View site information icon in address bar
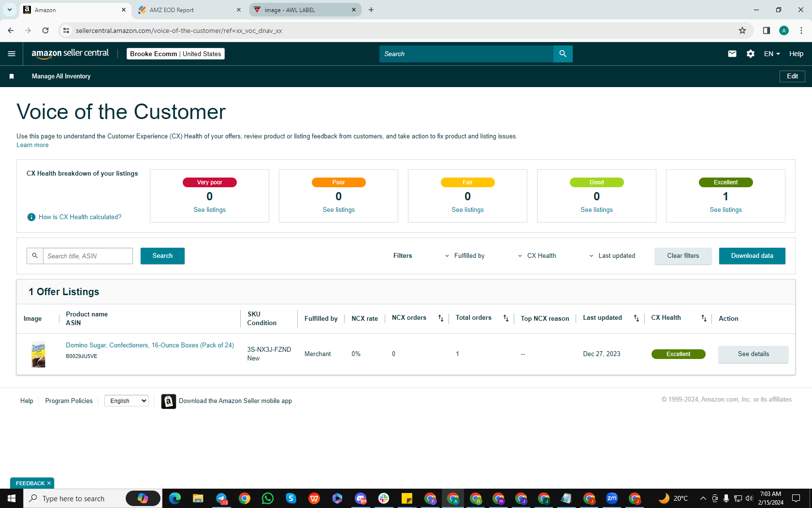This screenshot has height=508, width=812. point(66,30)
